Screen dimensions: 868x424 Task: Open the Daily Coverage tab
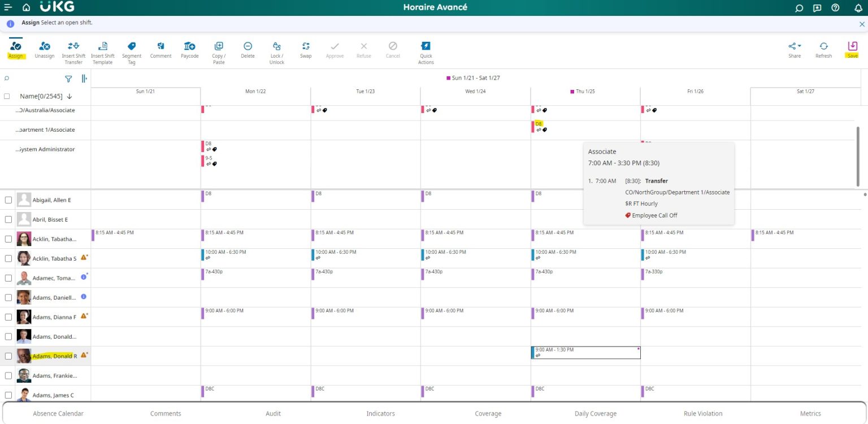tap(595, 413)
